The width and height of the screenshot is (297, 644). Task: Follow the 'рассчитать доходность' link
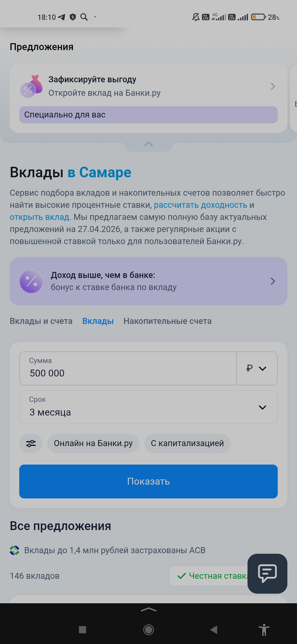click(x=200, y=205)
